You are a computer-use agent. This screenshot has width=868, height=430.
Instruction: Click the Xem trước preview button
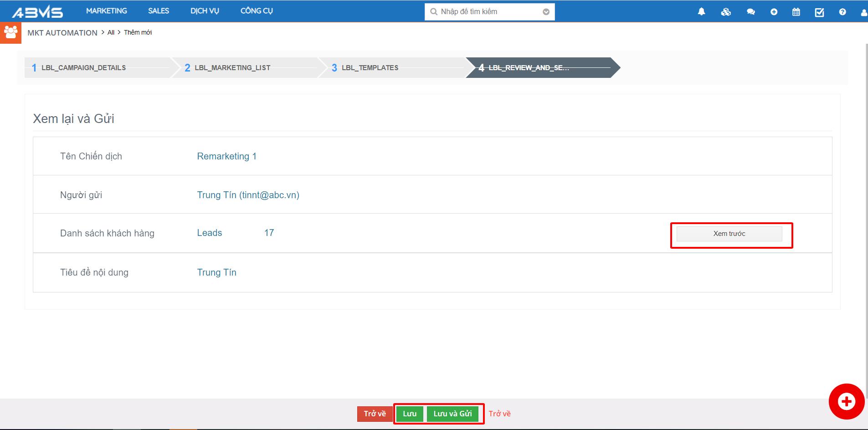729,234
